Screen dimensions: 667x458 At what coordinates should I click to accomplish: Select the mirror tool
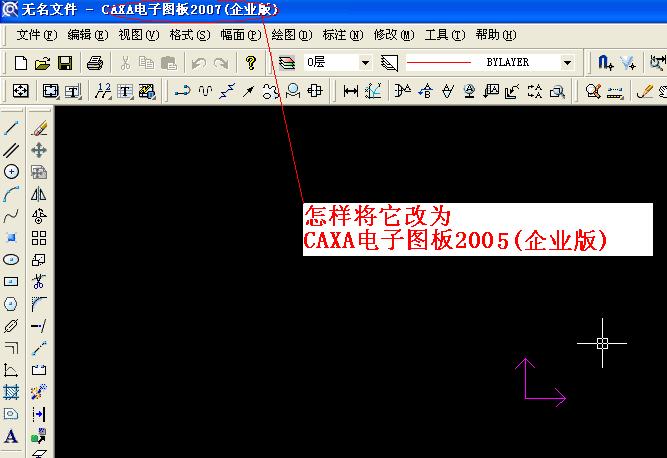[39, 194]
